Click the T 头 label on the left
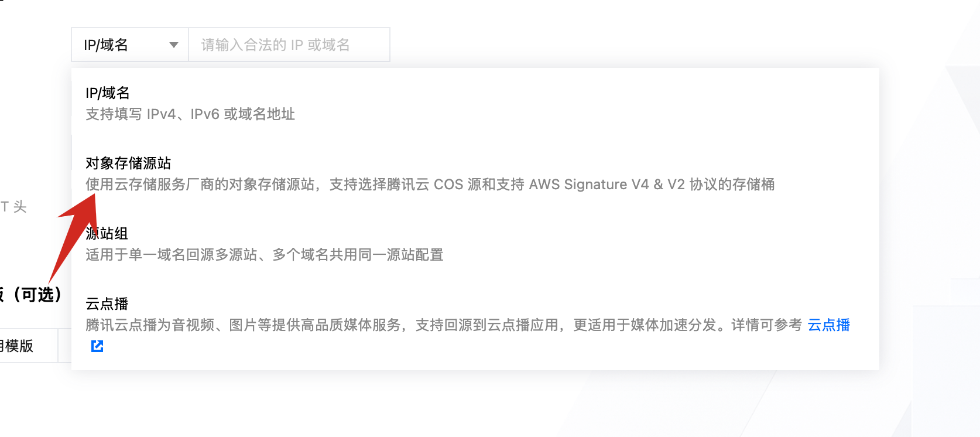The height and width of the screenshot is (437, 980). [x=13, y=207]
